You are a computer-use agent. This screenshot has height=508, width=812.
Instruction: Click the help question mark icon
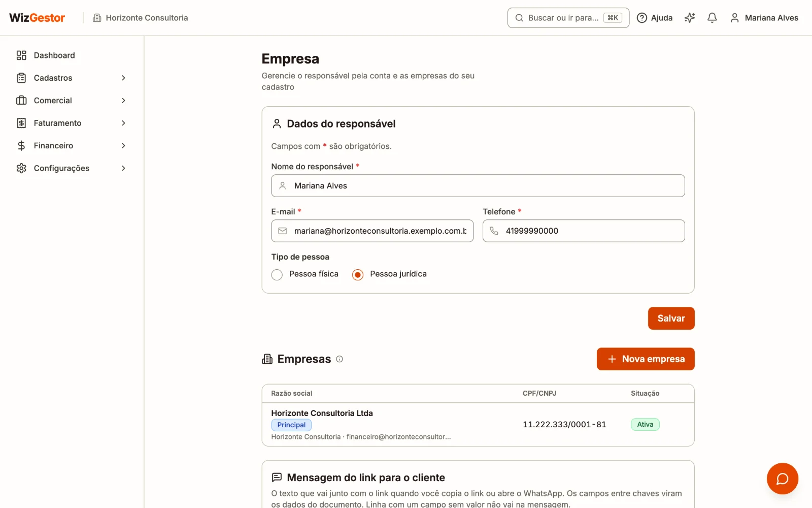[642, 18]
